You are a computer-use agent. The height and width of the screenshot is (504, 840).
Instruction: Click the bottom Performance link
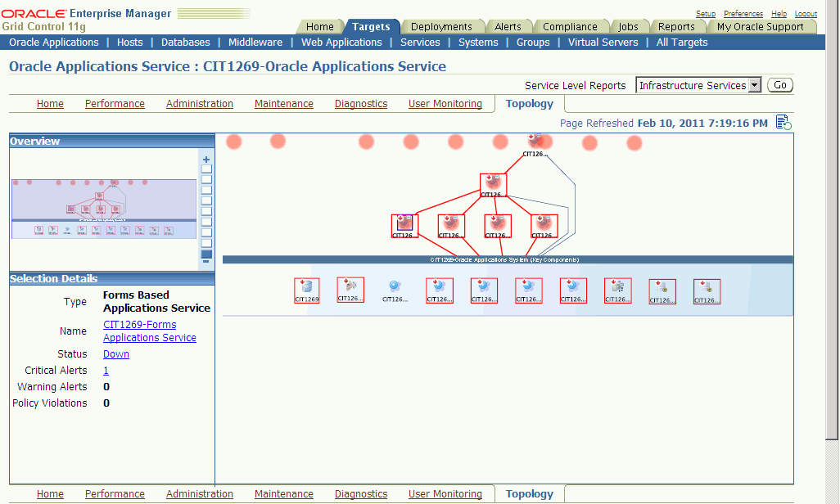(x=115, y=494)
